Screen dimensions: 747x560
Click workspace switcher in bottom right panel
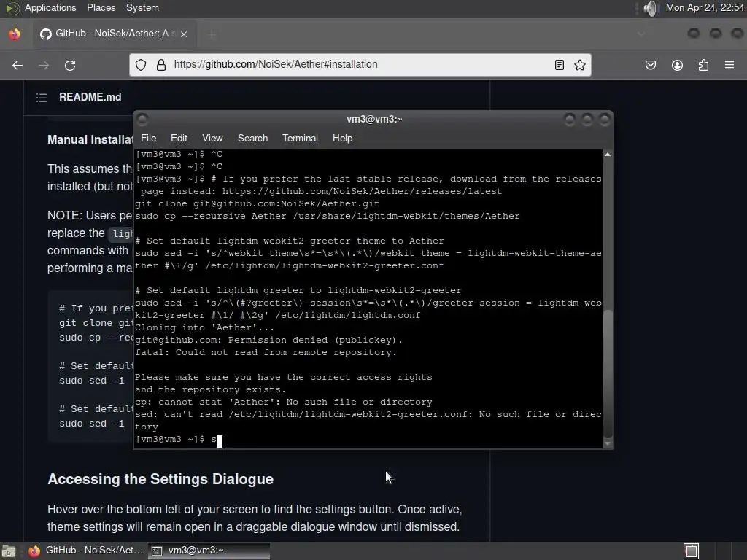[692, 551]
